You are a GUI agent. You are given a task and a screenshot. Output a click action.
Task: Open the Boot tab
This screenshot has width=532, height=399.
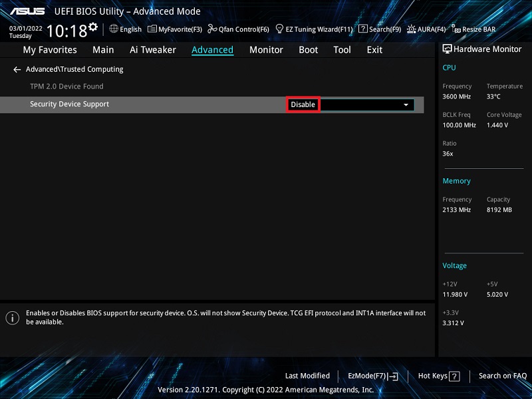tap(308, 50)
